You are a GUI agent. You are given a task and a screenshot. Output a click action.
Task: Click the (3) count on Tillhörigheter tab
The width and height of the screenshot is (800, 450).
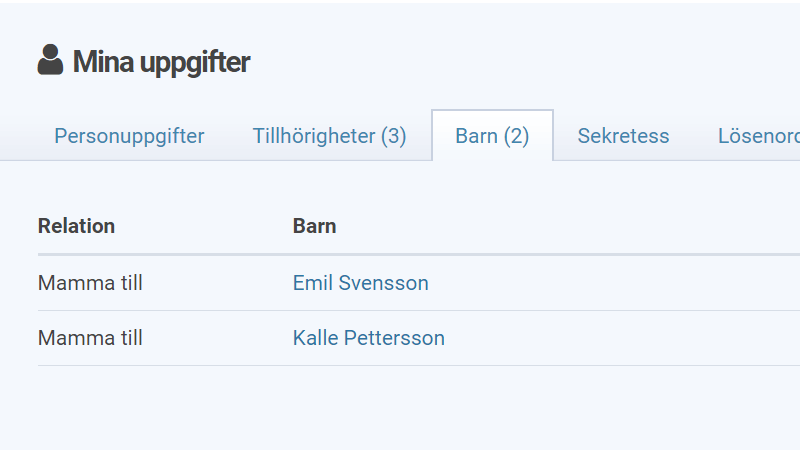[x=393, y=136]
